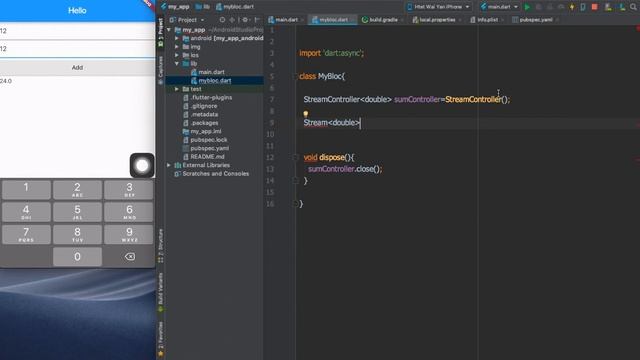
Task: Click the attach debugger phone icon
Action: click(583, 7)
